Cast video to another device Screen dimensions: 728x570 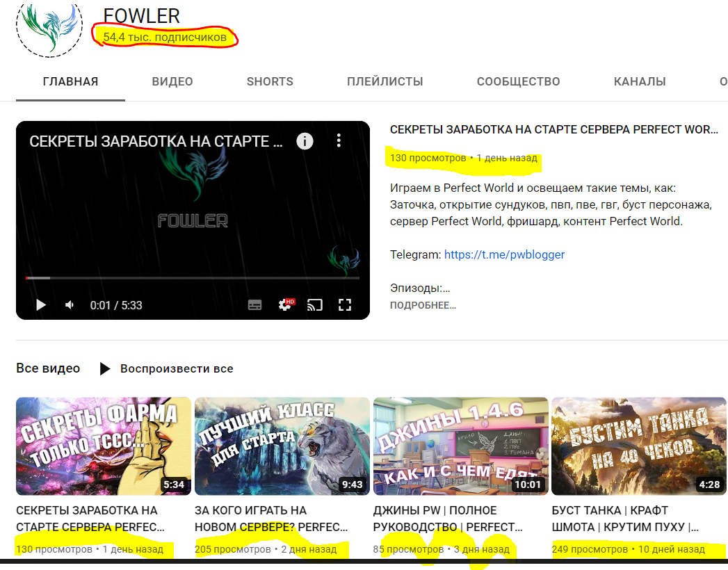315,305
